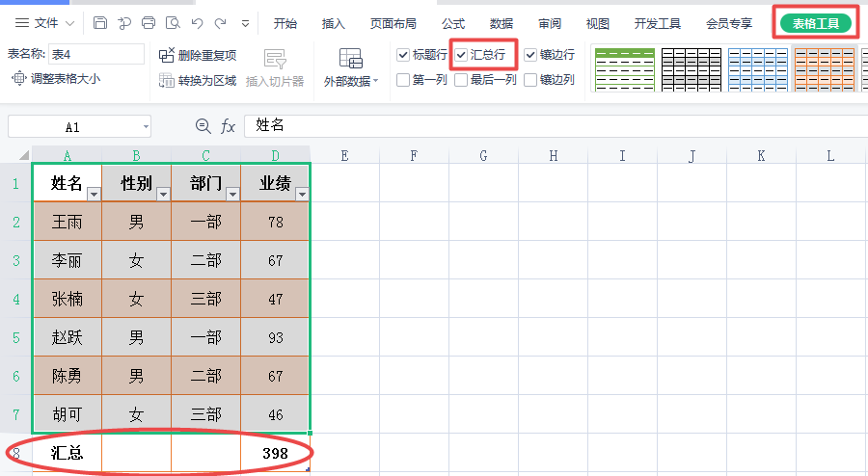The width and height of the screenshot is (868, 476).
Task: Select the total cell showing 398
Action: click(x=275, y=453)
